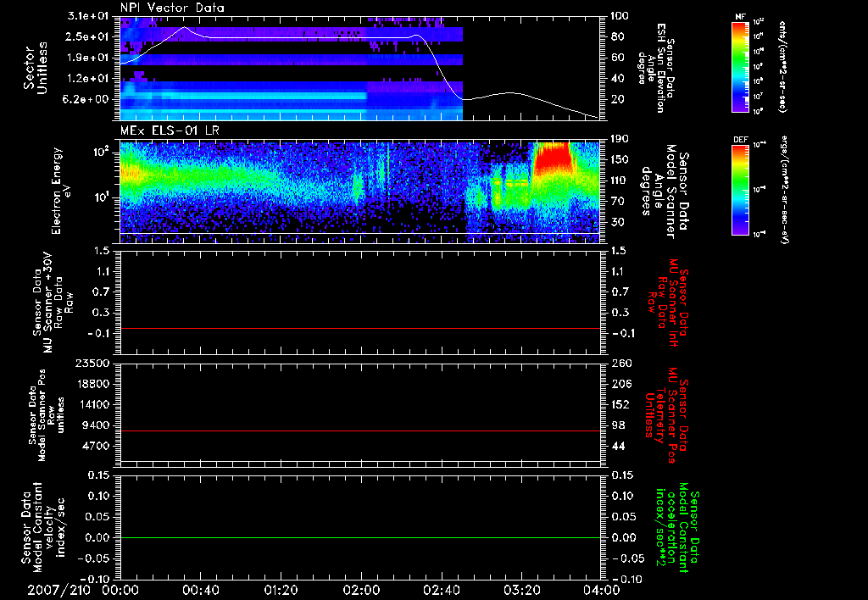This screenshot has width=868, height=600.
Task: Click the 'ESH Sun Elevation Angle degree' label
Action: 656,68
